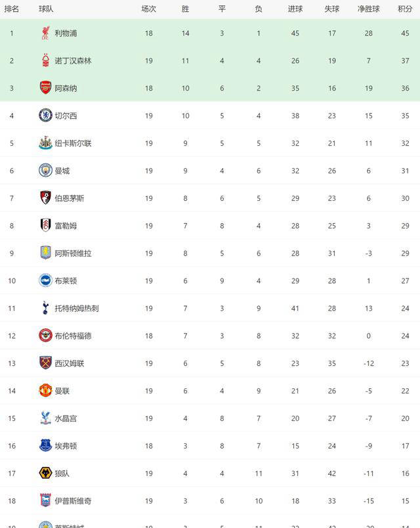Screen dimensions: 420x528
Task: Open the Manchester City crest
Action: coord(45,170)
